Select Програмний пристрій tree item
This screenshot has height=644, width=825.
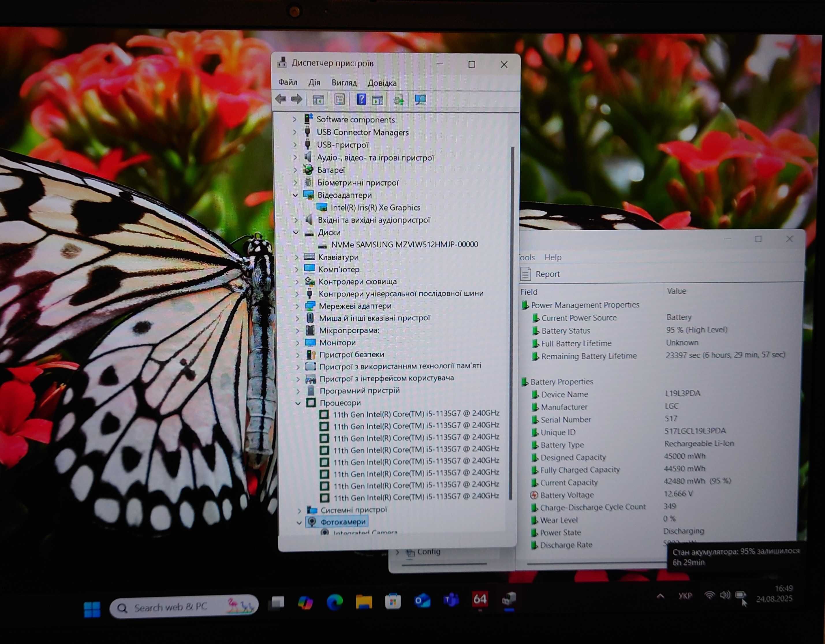click(x=360, y=391)
